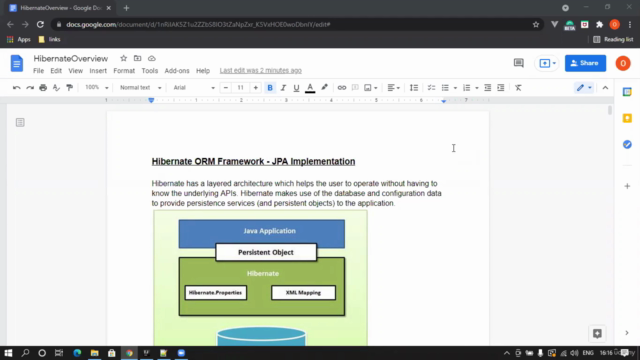Viewport: 640px width, 360px height.
Task: Star the HibernateOverview document
Action: [x=124, y=58]
